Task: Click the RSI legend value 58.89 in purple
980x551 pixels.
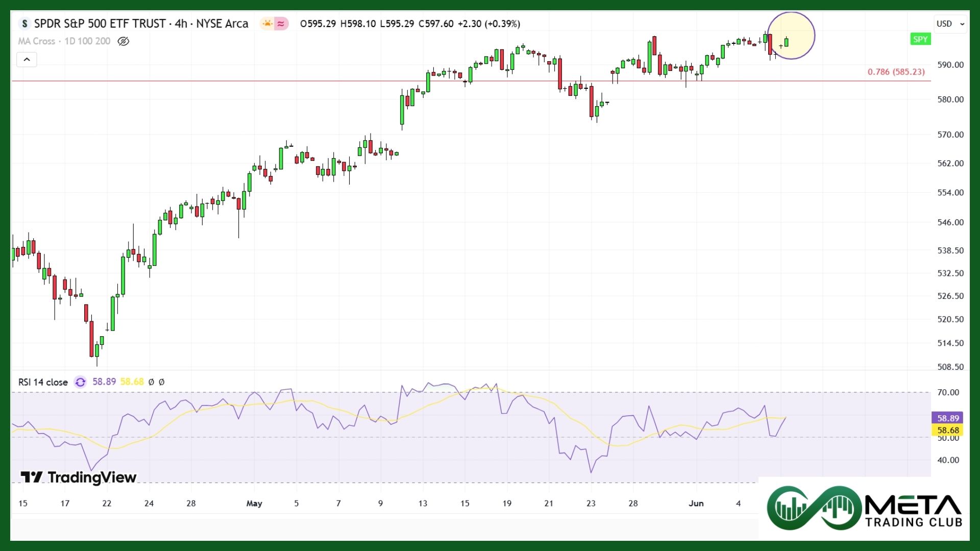Action: click(104, 382)
